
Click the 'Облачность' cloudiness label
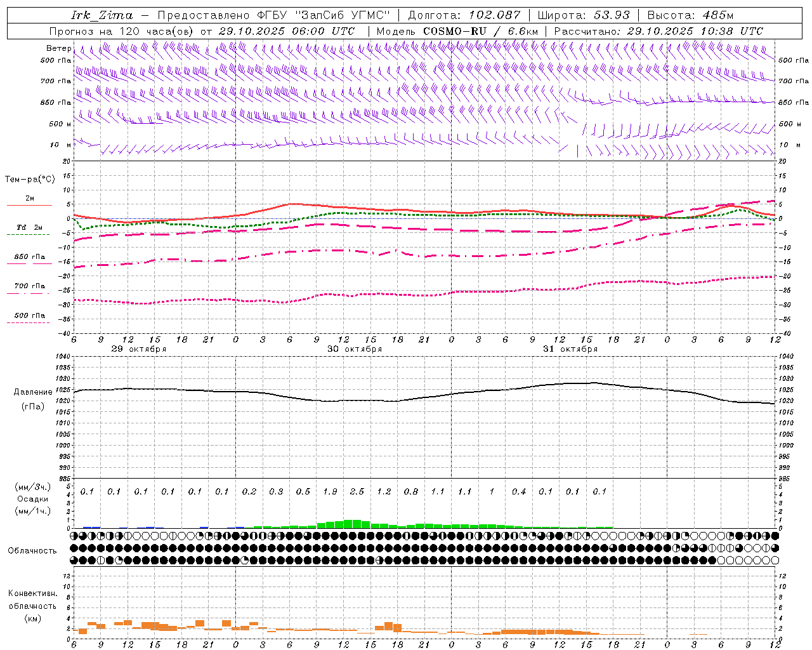[x=32, y=550]
